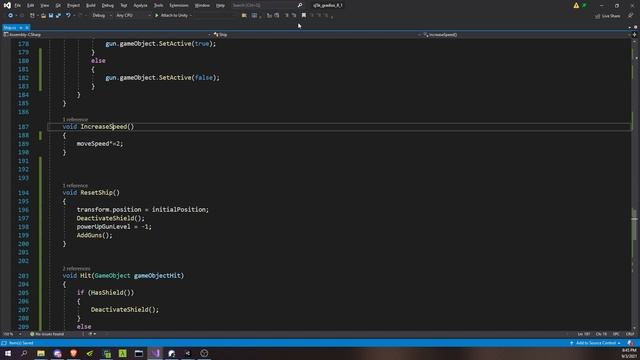Click the search magnifier icon in title bar
Screen dimensions: 640x360
[300, 5]
